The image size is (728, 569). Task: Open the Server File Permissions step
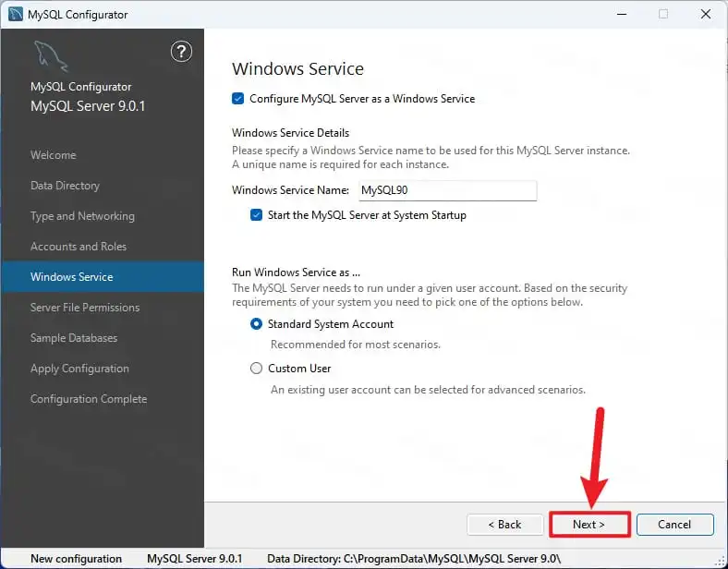coord(85,308)
